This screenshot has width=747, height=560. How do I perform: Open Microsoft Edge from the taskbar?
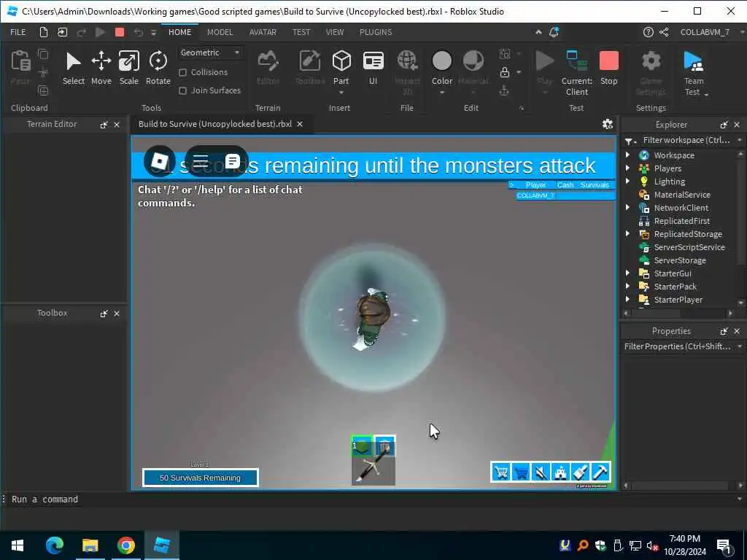(55, 545)
